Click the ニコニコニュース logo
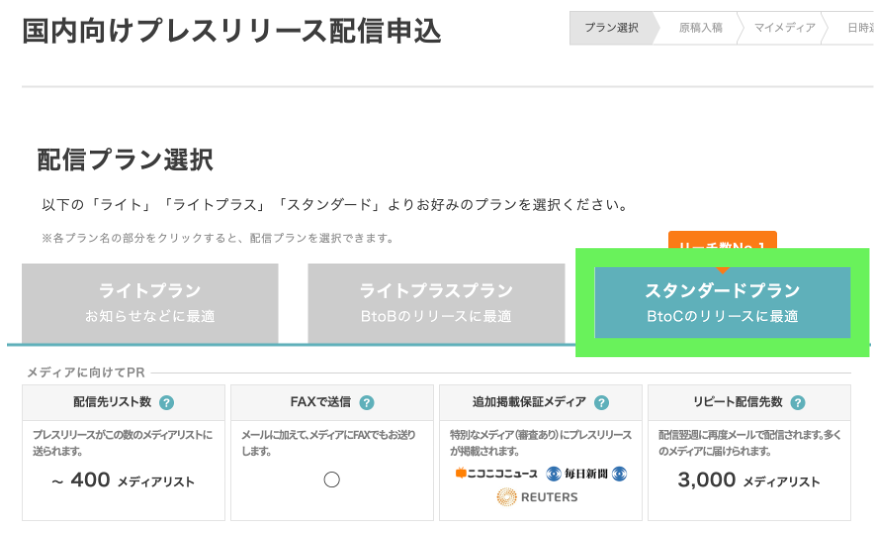This screenshot has width=874, height=533. (x=496, y=474)
